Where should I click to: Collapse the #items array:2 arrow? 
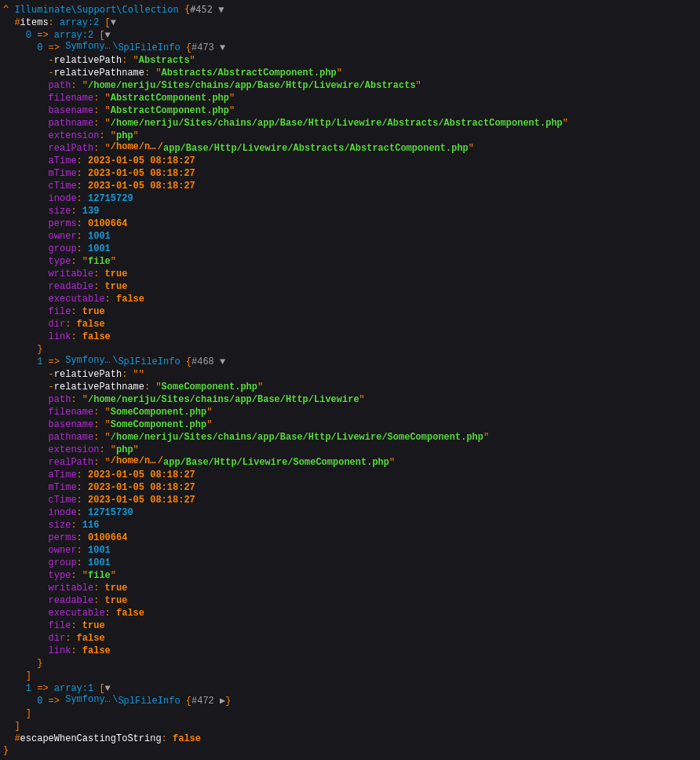tap(113, 23)
